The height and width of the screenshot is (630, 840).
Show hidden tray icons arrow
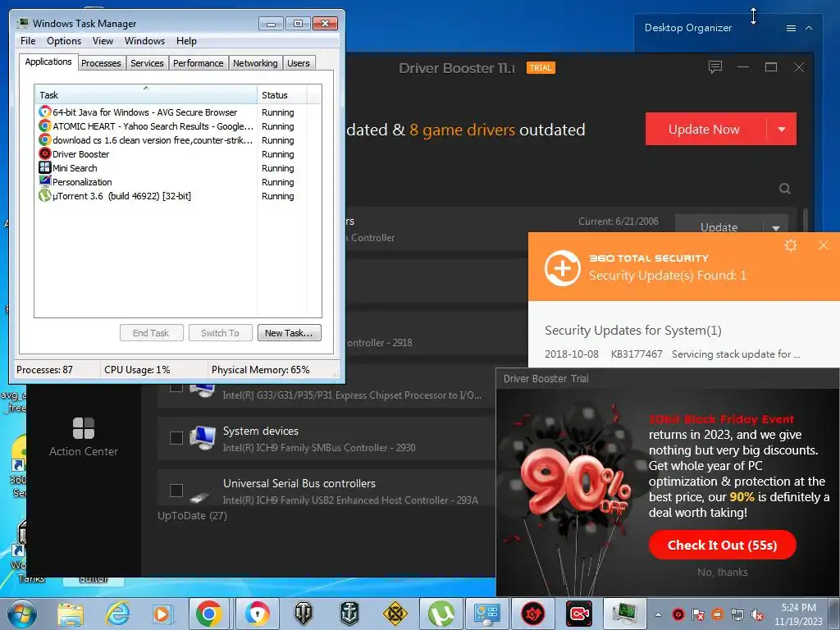(658, 614)
